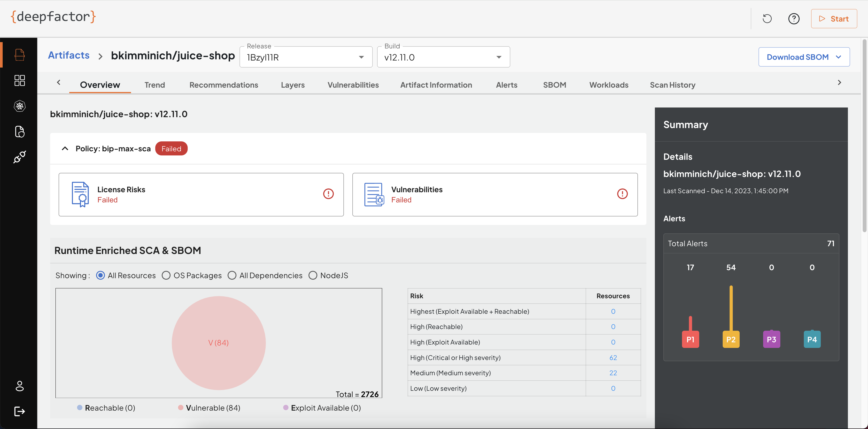Click the logout sidebar icon
Viewport: 868px width, 429px height.
[20, 411]
